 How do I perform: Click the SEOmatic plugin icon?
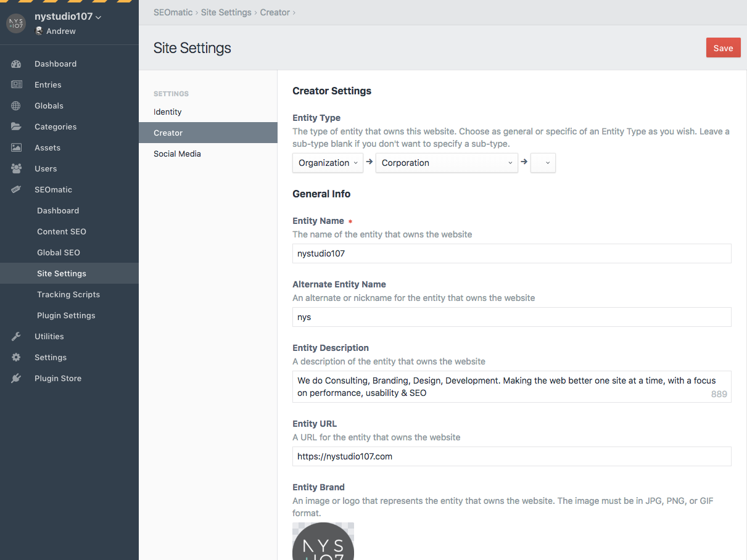[x=16, y=189]
